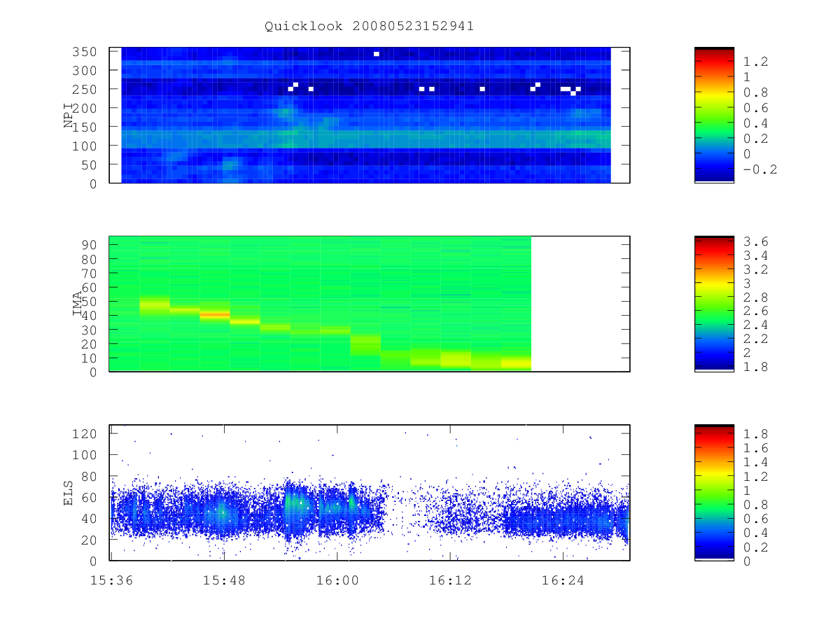Click the 16:24 time tick label
Viewport: 840px width, 630px height.
pos(563,580)
